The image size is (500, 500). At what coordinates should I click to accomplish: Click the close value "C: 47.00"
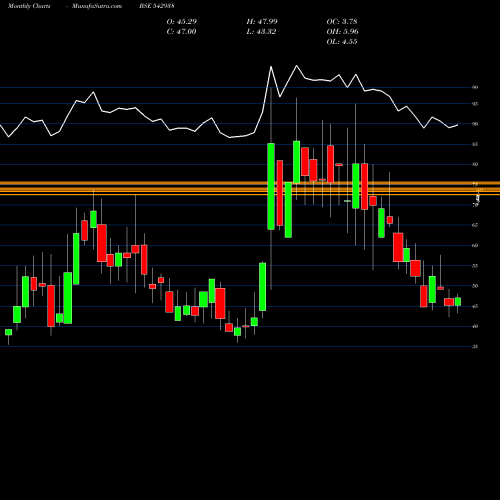pyautogui.click(x=181, y=31)
